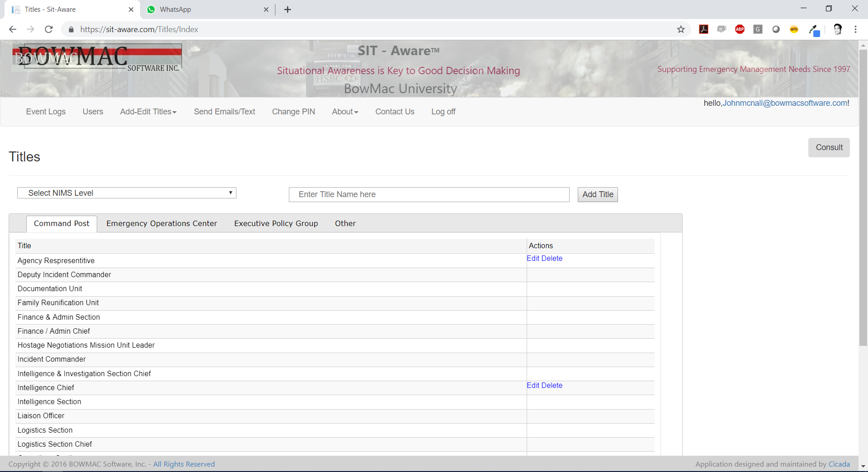Viewport: 868px width, 472px height.
Task: Select the Finance / Admin Chief row
Action: pos(335,331)
